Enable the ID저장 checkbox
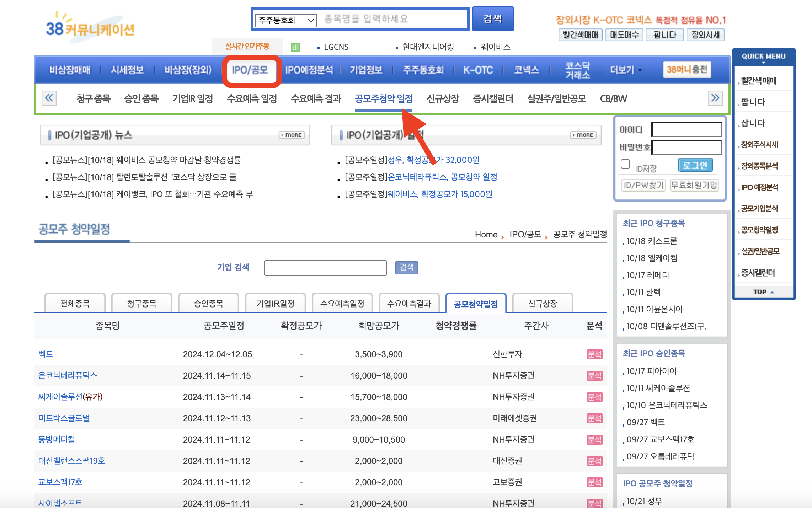 625,163
